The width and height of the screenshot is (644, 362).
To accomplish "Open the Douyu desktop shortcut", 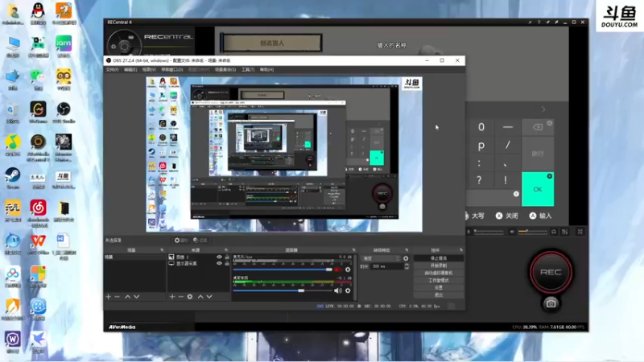I will click(64, 179).
